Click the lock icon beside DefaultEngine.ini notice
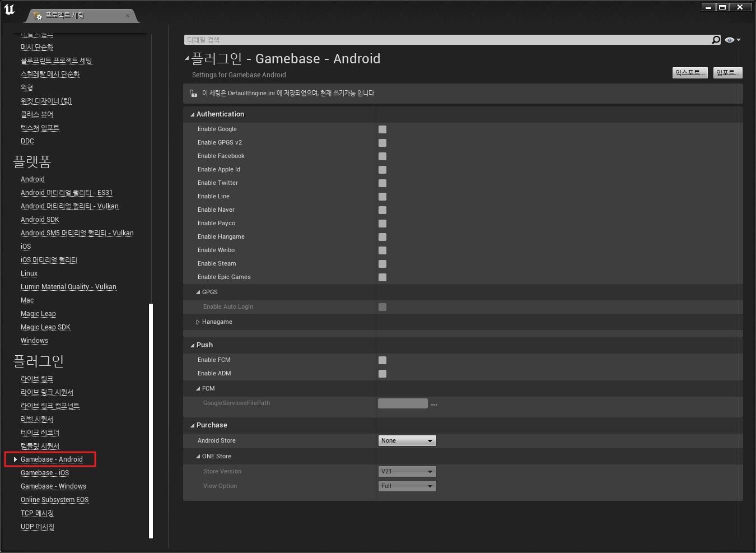This screenshot has height=553, width=756. coord(193,94)
